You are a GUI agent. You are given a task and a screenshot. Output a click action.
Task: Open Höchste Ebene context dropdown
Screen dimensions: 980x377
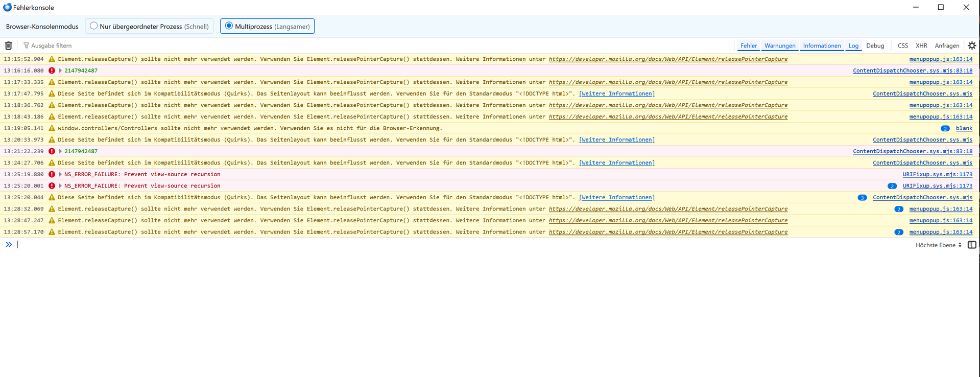(939, 245)
